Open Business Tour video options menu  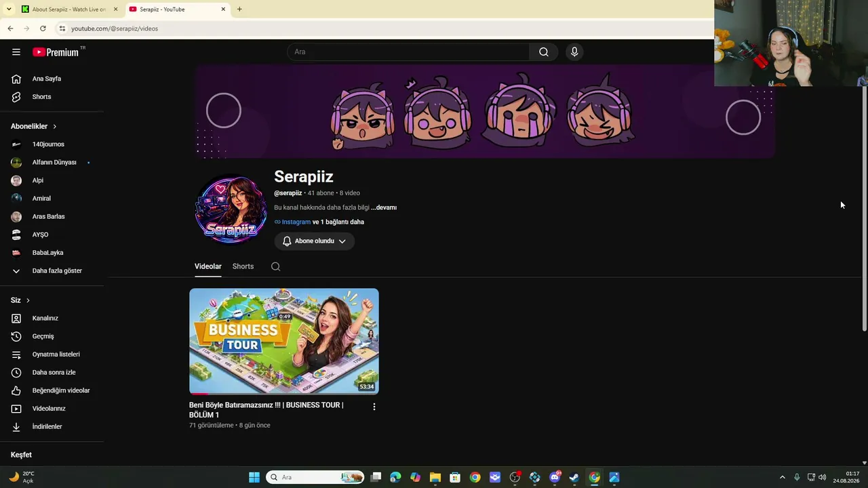click(374, 407)
